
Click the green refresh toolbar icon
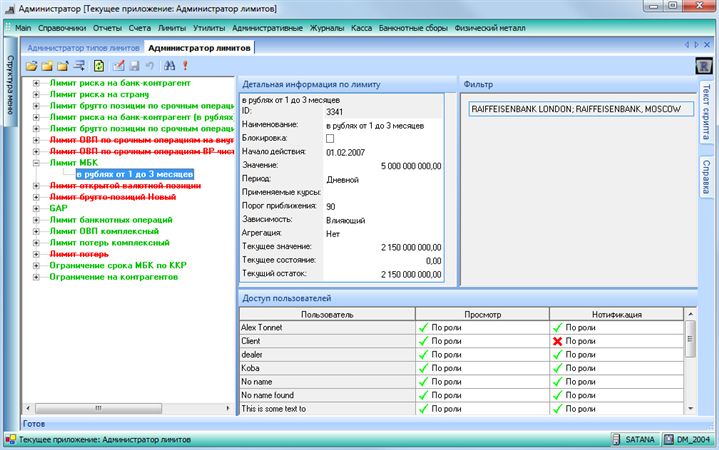pyautogui.click(x=99, y=66)
